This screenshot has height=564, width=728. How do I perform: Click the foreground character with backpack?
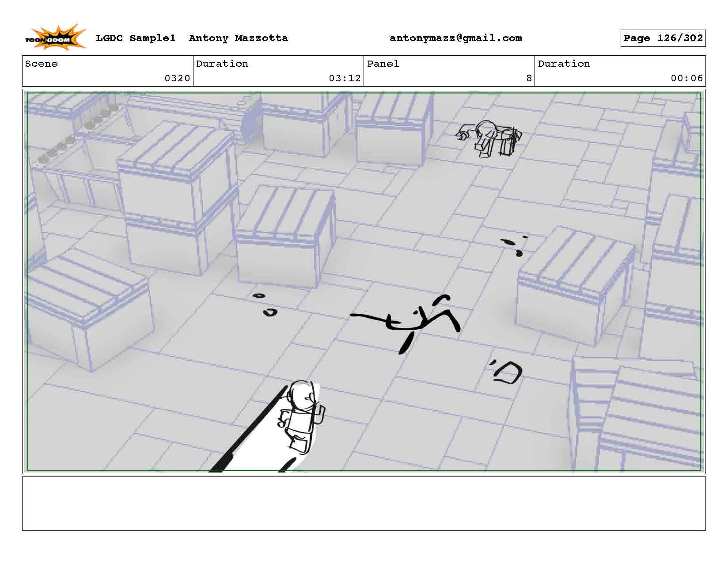pyautogui.click(x=302, y=417)
